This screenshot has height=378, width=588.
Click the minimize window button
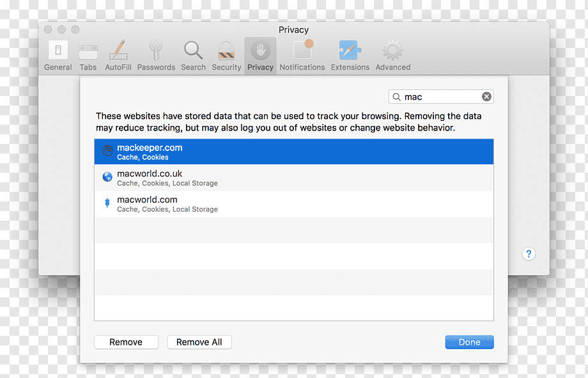click(61, 29)
